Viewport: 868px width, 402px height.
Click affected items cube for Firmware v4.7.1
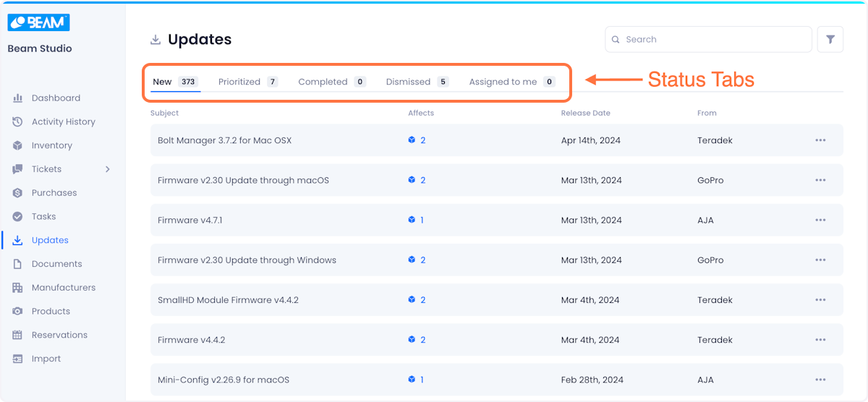[412, 220]
